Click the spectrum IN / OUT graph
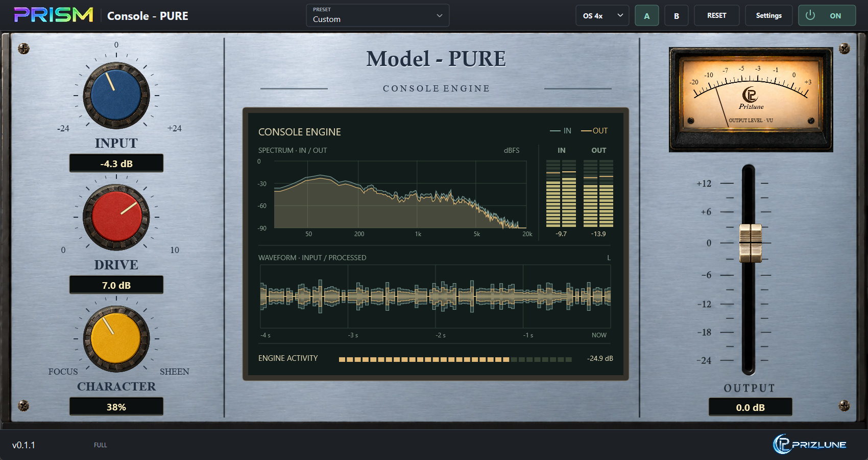 400,195
